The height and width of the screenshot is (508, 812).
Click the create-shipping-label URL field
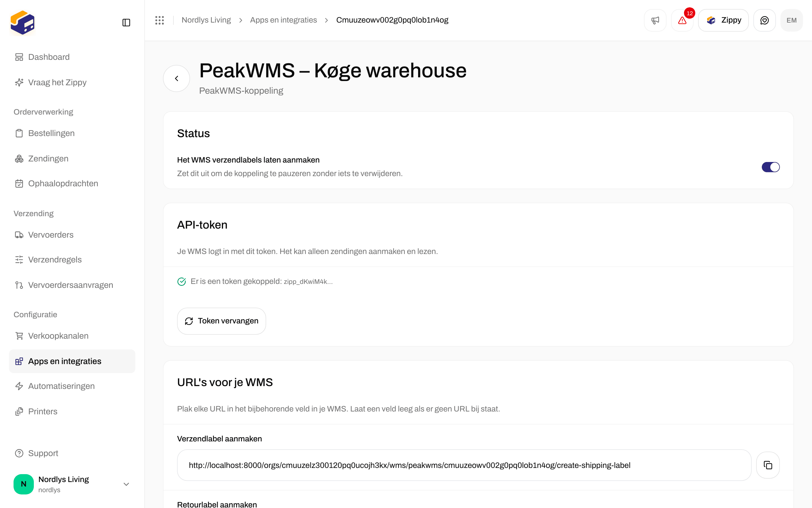[x=464, y=465]
